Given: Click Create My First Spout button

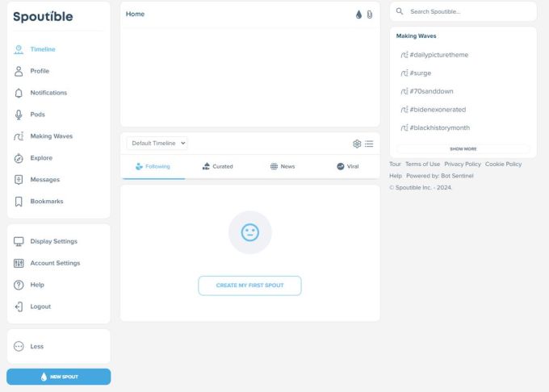Looking at the screenshot, I should coord(249,286).
